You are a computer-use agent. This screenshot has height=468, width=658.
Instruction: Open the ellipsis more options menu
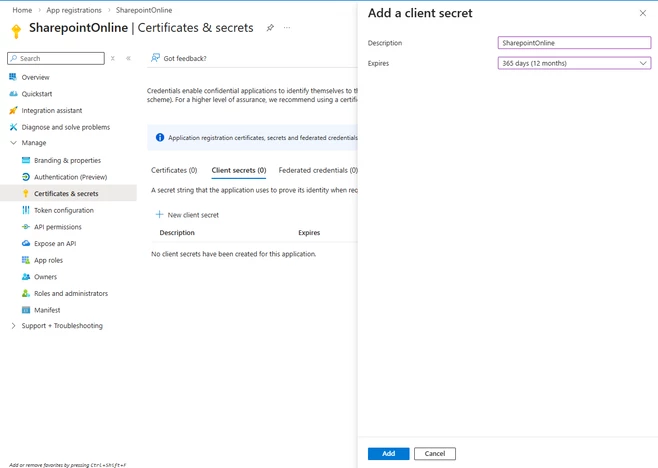tap(287, 28)
